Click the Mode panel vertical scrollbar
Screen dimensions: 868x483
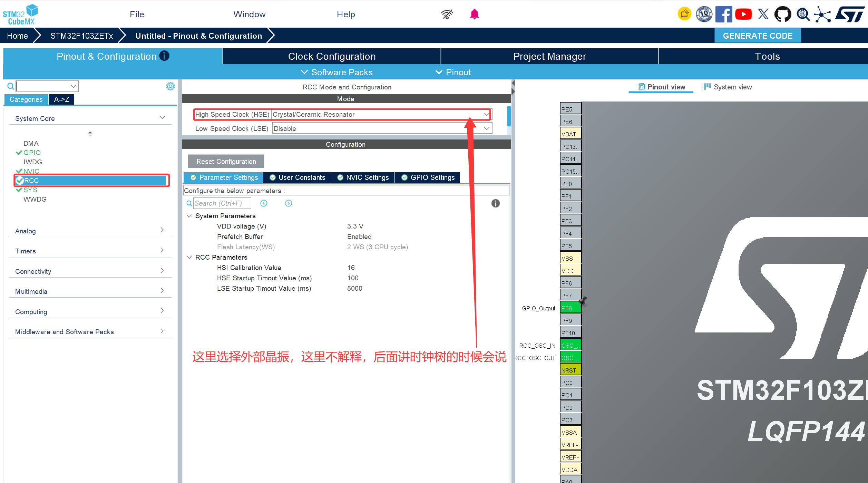[x=509, y=116]
